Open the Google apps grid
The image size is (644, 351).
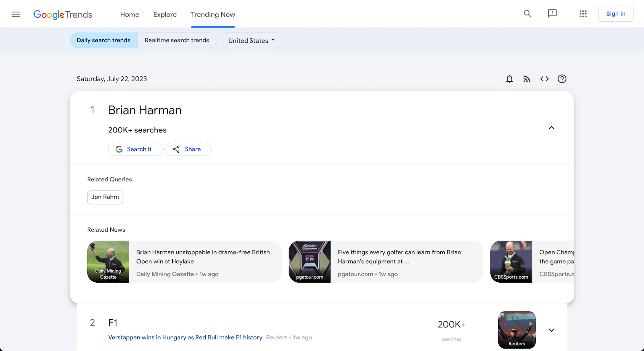click(583, 14)
